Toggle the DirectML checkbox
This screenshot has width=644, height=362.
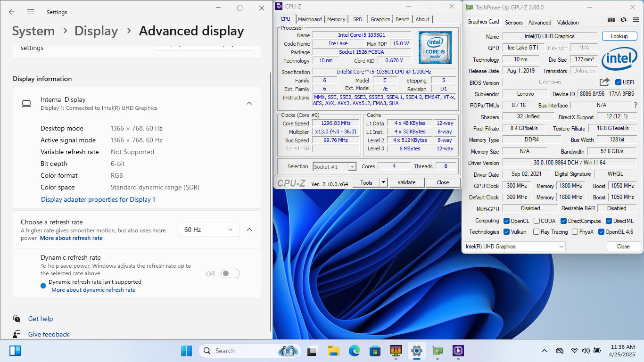tap(609, 221)
